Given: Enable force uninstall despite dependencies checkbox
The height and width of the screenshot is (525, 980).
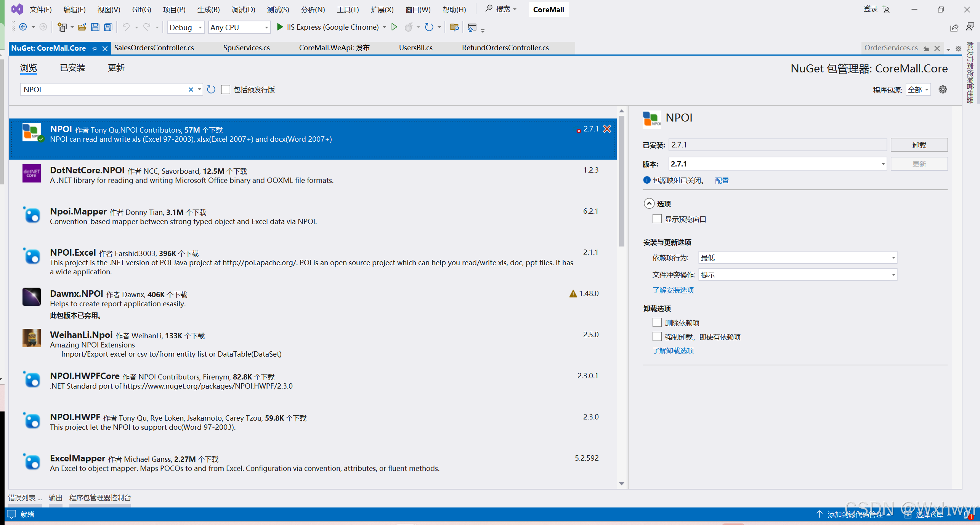Looking at the screenshot, I should (x=657, y=337).
